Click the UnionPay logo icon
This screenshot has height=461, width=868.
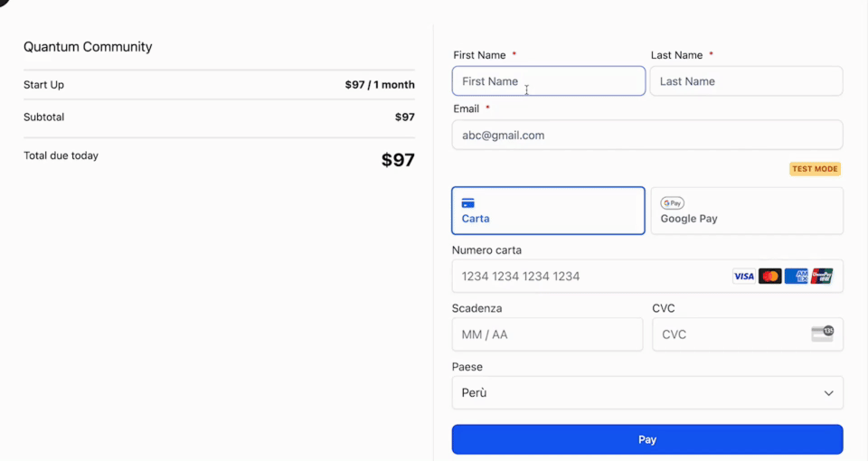tap(822, 277)
